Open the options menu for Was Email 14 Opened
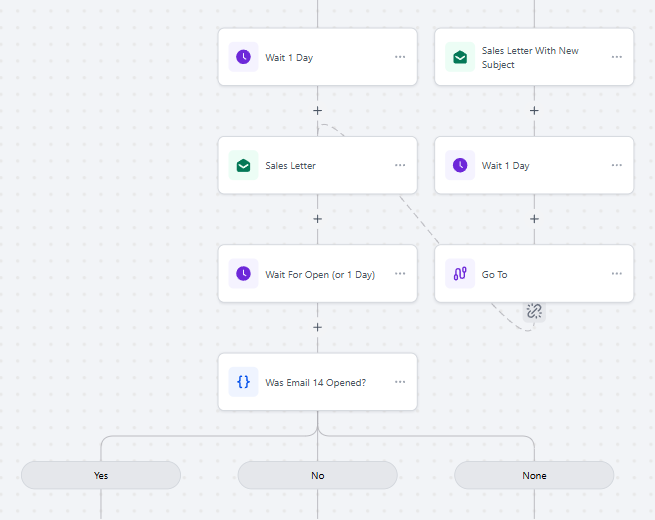 point(400,382)
